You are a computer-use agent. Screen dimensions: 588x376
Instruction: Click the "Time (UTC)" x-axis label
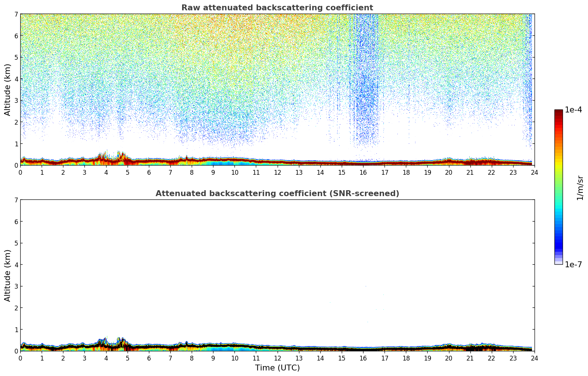click(x=277, y=368)
